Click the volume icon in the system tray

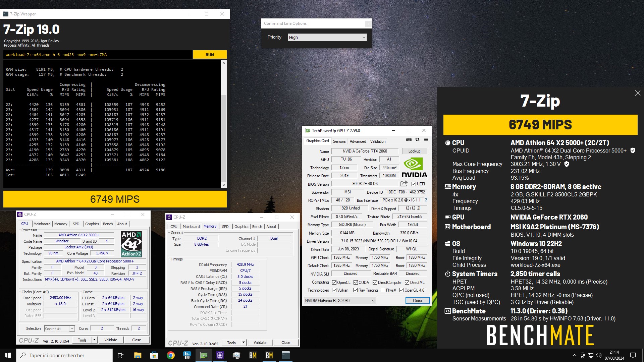click(599, 355)
